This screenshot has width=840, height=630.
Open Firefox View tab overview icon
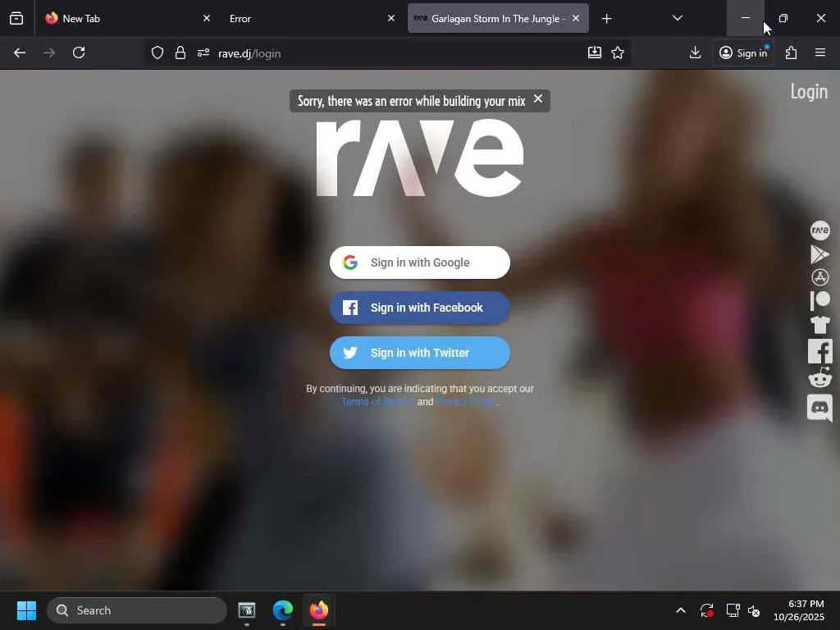click(16, 18)
